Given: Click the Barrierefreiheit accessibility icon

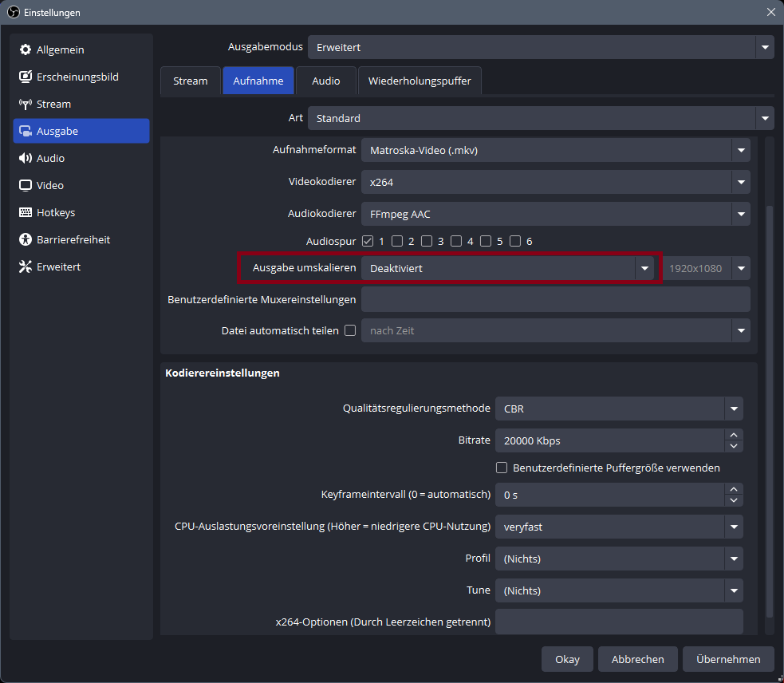Looking at the screenshot, I should (x=25, y=239).
